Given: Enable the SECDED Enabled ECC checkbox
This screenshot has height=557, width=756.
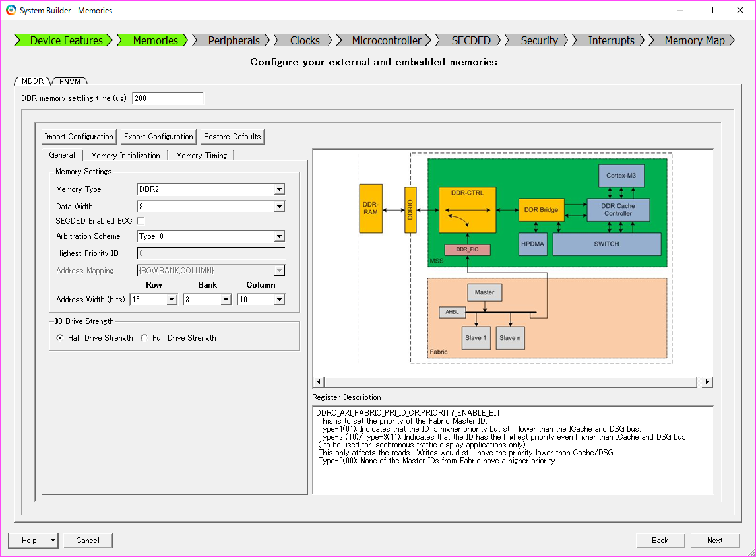Looking at the screenshot, I should pyautogui.click(x=141, y=221).
